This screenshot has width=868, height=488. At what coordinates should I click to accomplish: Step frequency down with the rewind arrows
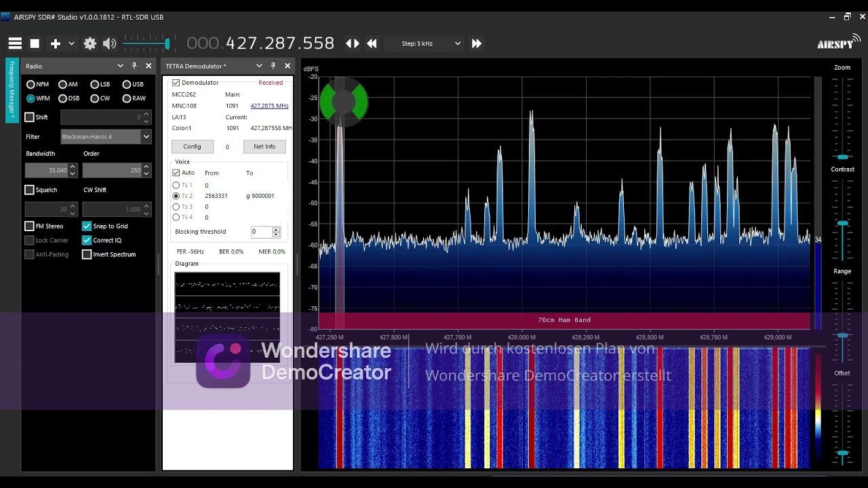click(x=372, y=43)
